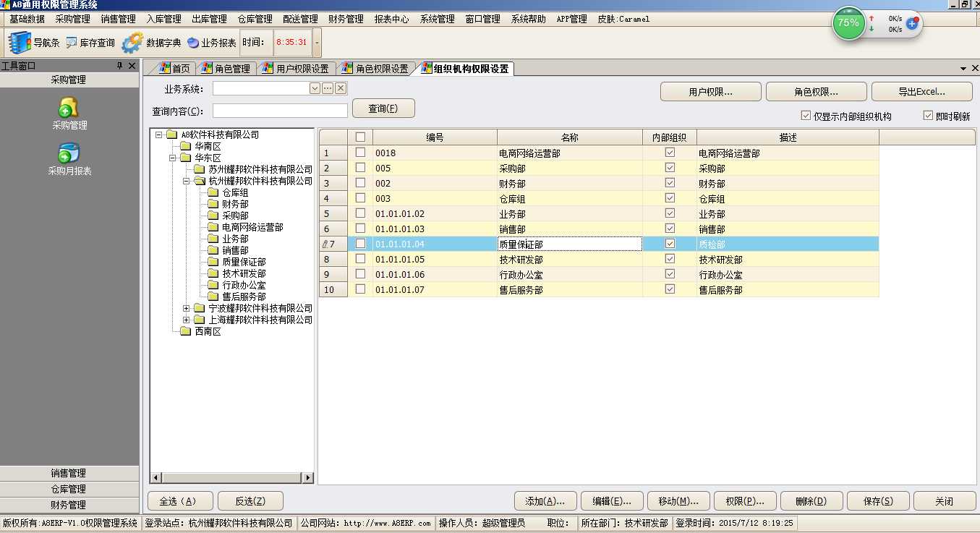Open 业务报表 from the toolbar

pos(211,43)
